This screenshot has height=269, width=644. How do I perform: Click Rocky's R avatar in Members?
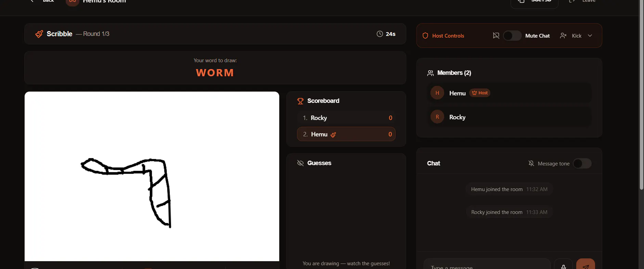pyautogui.click(x=437, y=117)
